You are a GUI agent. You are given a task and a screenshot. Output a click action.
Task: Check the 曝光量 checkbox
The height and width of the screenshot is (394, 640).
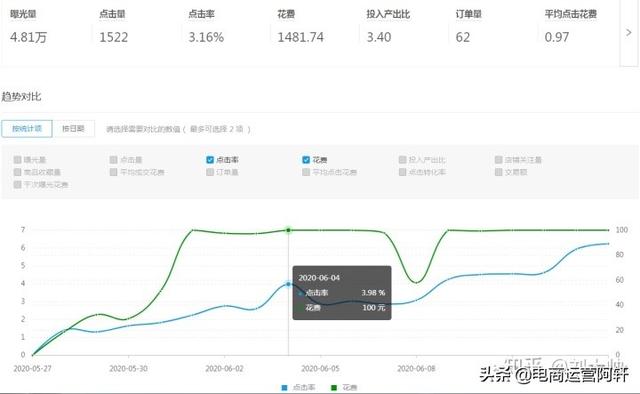pos(18,160)
